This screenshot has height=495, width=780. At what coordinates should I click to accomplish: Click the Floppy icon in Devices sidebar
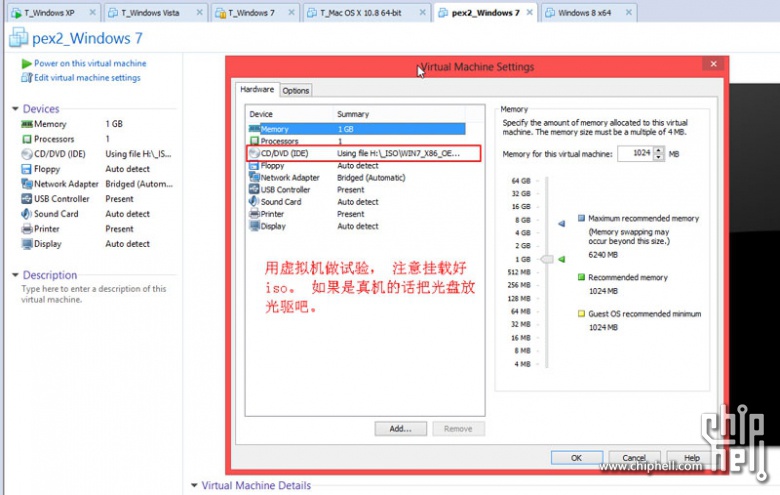26,169
